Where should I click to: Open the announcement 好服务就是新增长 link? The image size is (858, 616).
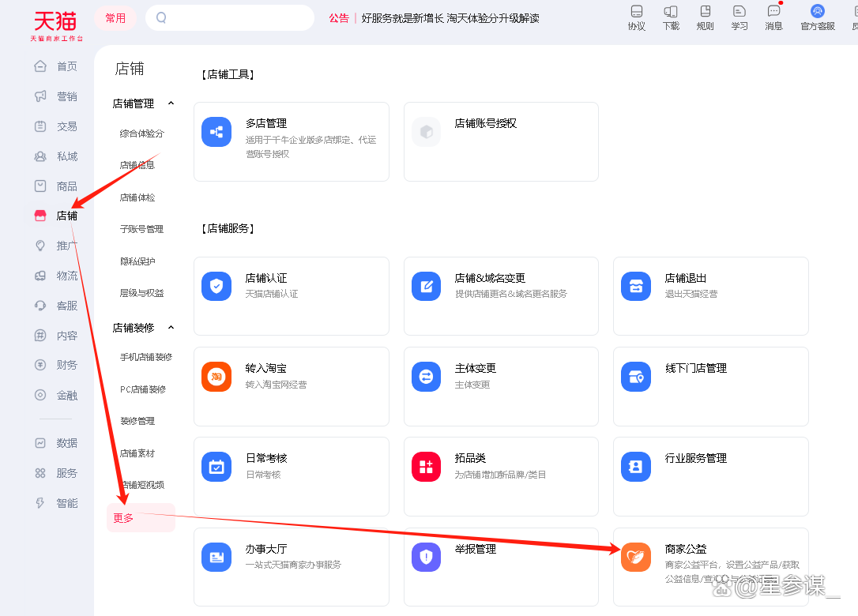tap(450, 18)
